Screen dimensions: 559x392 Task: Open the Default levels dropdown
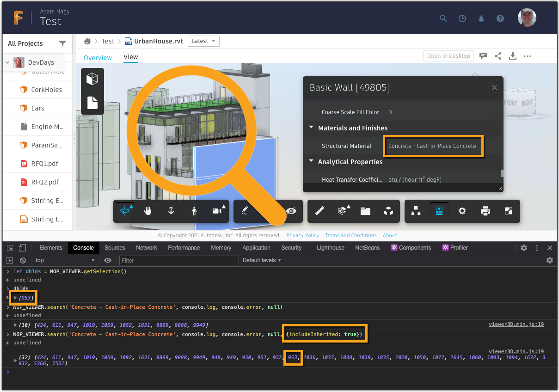pos(262,260)
